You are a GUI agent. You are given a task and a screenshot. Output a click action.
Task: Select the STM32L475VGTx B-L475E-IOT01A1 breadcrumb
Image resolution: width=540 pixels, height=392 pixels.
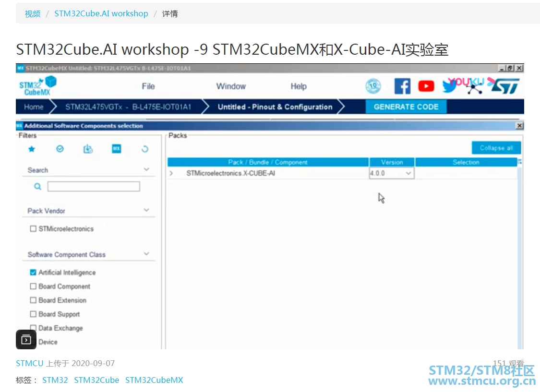click(128, 107)
